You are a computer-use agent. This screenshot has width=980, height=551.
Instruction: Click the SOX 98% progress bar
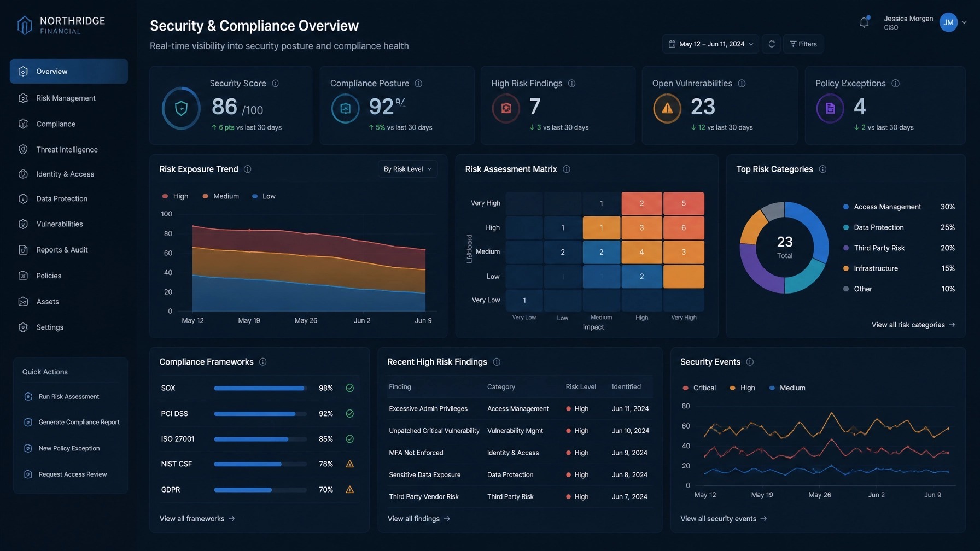point(260,388)
